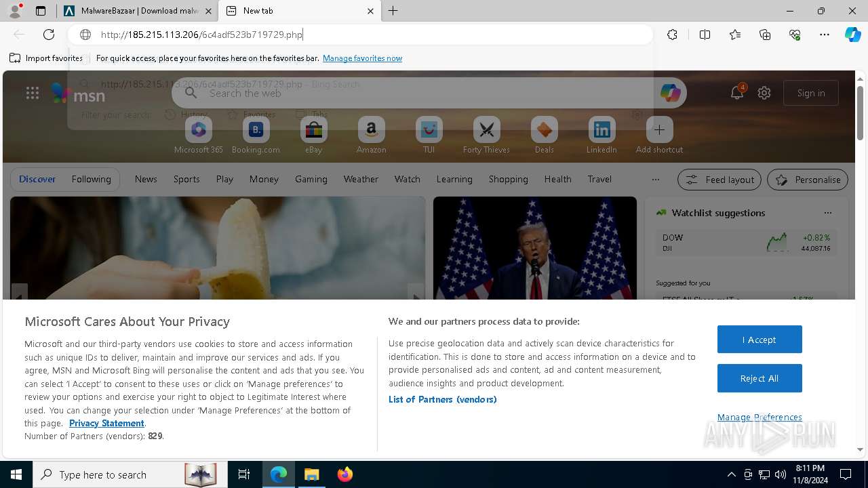Image resolution: width=868 pixels, height=488 pixels.
Task: Open the Extensions puzzle icon
Action: (672, 35)
